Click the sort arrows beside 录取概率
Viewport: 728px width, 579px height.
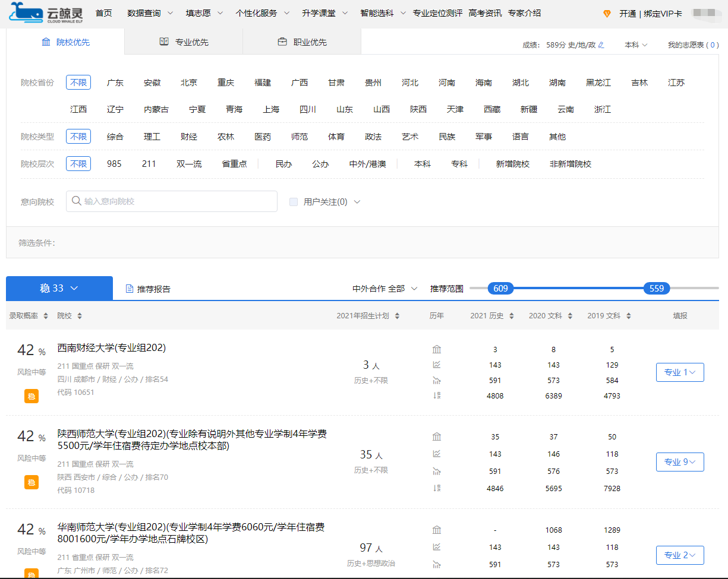(46, 316)
